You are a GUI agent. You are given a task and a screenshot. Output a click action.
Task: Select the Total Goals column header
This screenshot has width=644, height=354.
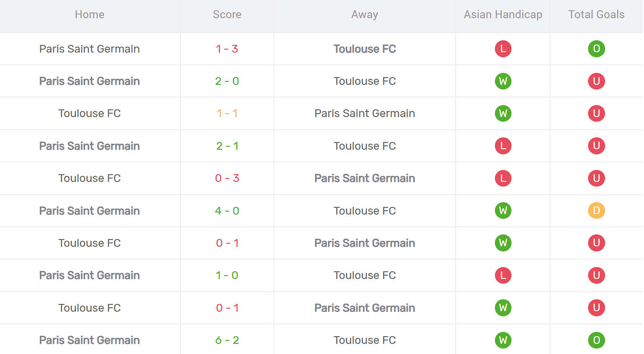pos(596,14)
